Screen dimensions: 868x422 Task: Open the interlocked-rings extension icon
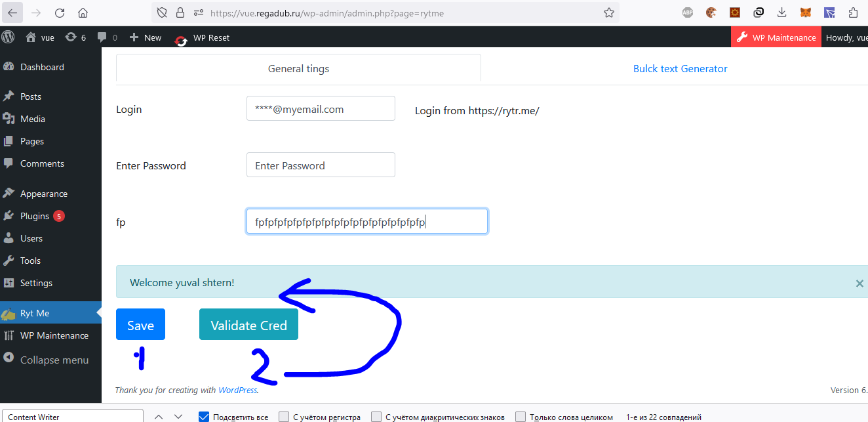[x=759, y=12]
